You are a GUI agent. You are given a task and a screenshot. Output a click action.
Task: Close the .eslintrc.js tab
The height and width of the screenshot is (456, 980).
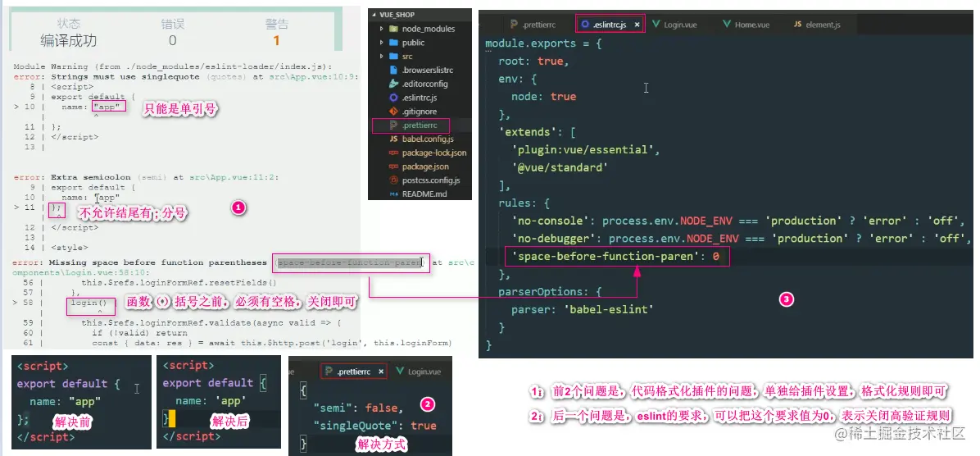(x=637, y=25)
